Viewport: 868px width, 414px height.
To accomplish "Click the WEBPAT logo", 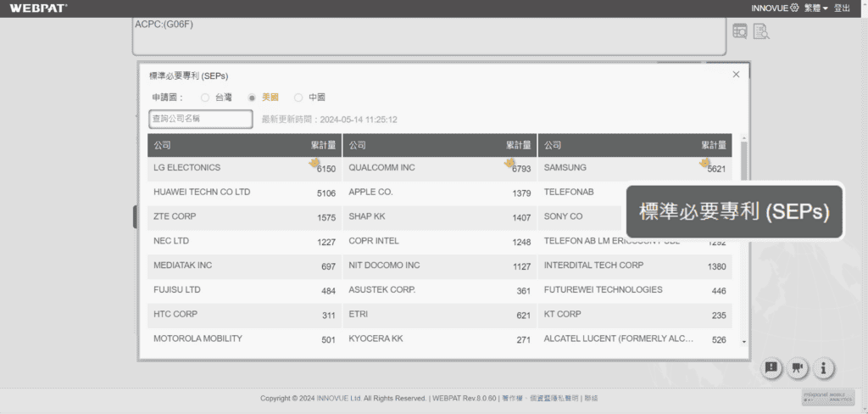I will 38,8.
